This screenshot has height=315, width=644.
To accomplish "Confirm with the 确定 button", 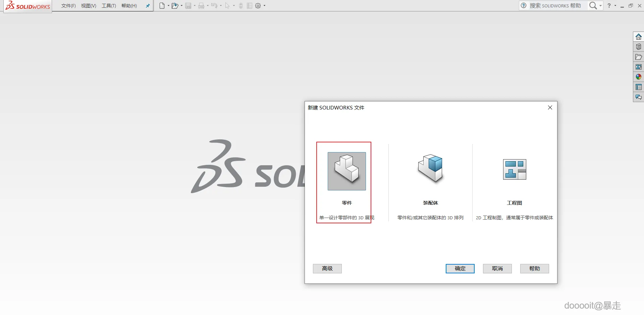I will [460, 269].
